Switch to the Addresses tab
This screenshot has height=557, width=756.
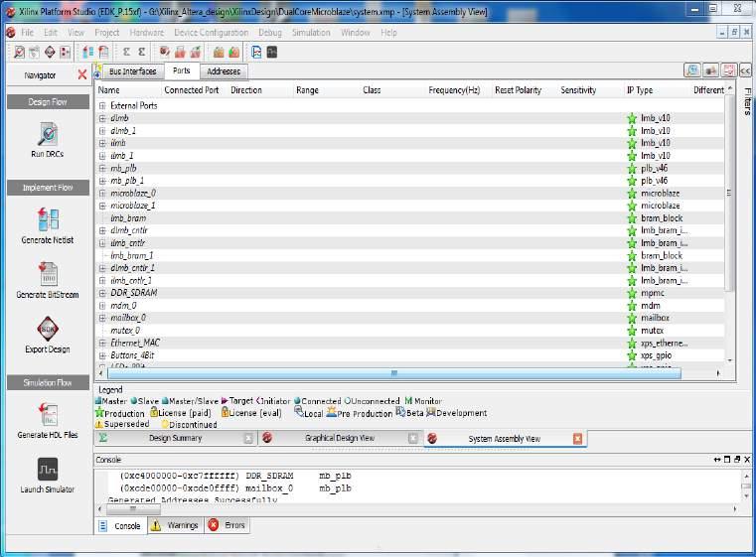(x=224, y=71)
